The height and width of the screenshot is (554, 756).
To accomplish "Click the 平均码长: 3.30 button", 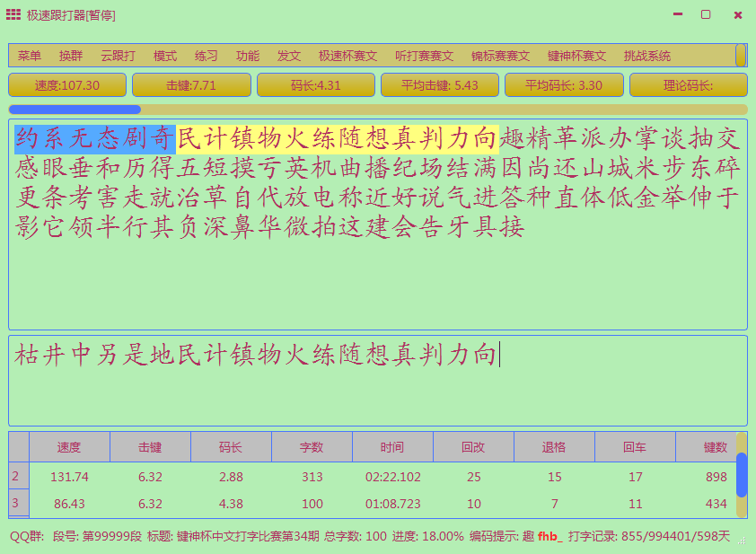I will pyautogui.click(x=564, y=85).
